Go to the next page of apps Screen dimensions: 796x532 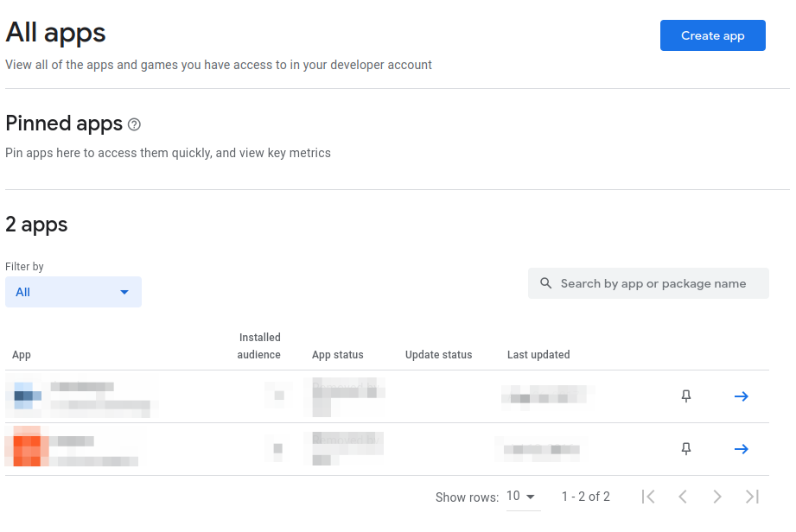coord(717,497)
